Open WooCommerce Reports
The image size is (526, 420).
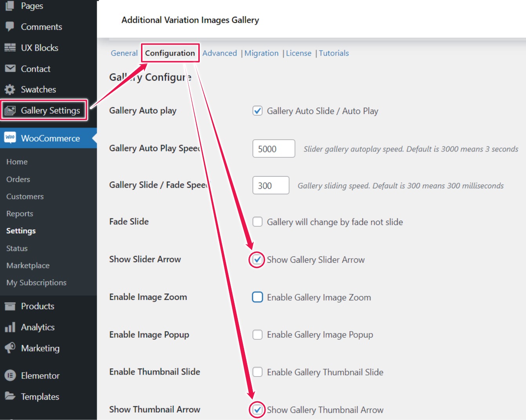pos(20,214)
